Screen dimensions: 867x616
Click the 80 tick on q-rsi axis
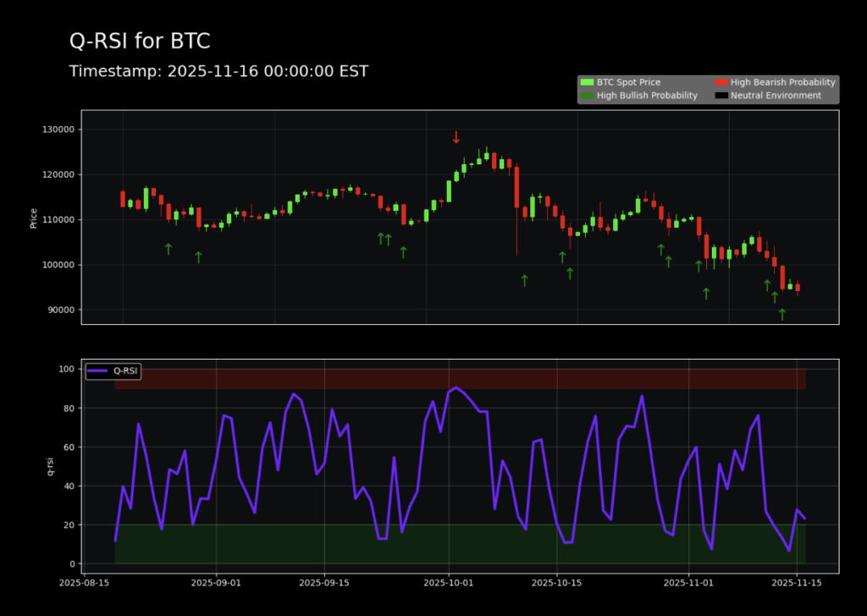tap(69, 409)
